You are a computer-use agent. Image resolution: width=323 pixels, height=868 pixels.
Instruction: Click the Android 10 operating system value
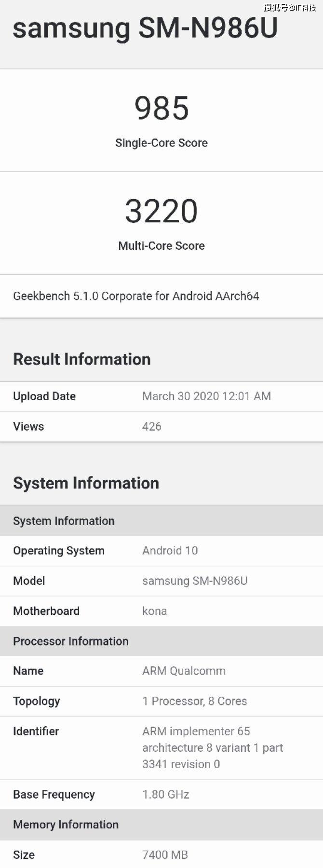[x=170, y=551]
